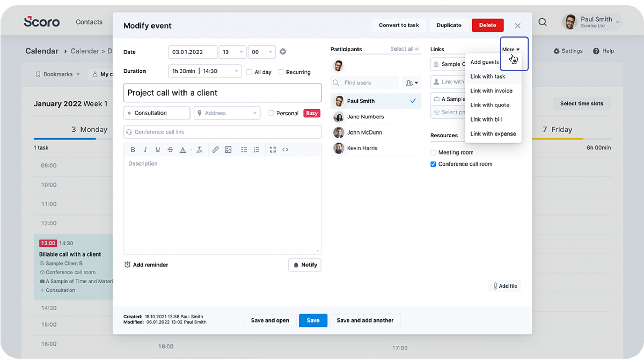Select Add guests from the More menu

(x=484, y=62)
